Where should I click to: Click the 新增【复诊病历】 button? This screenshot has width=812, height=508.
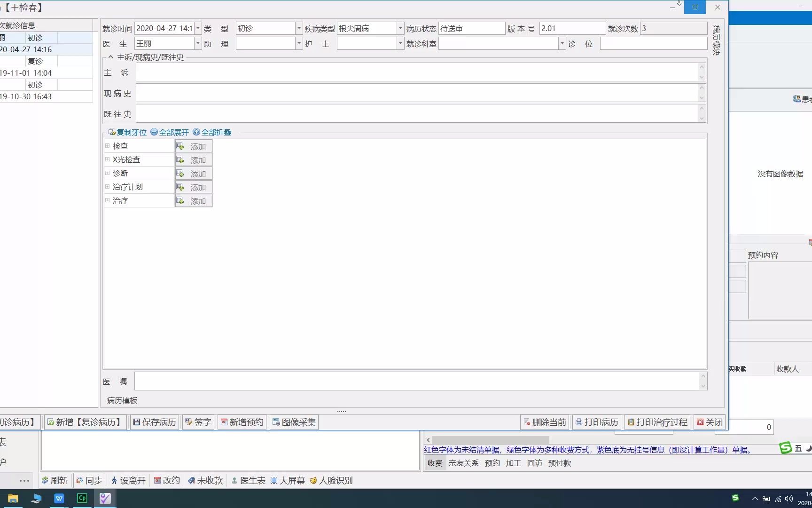coord(85,422)
